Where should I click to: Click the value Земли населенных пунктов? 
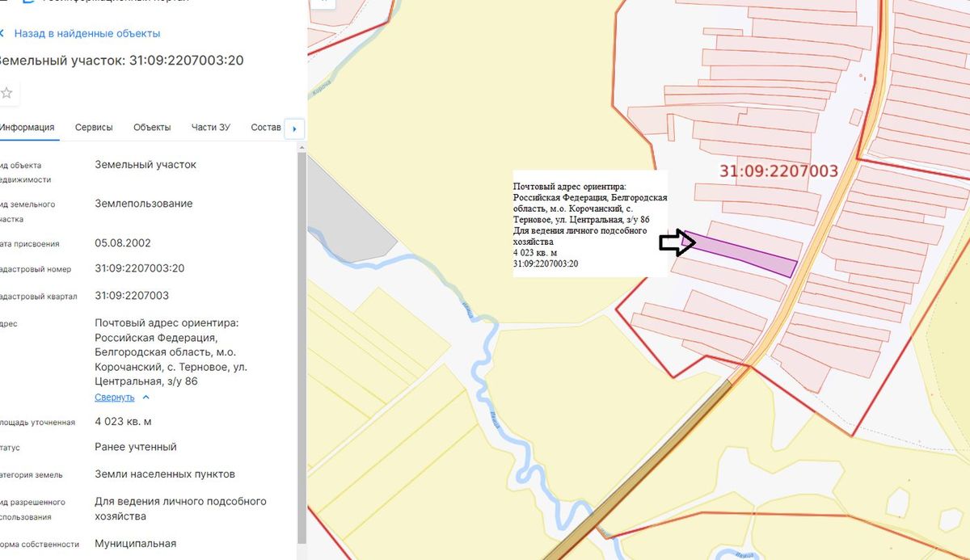(165, 474)
